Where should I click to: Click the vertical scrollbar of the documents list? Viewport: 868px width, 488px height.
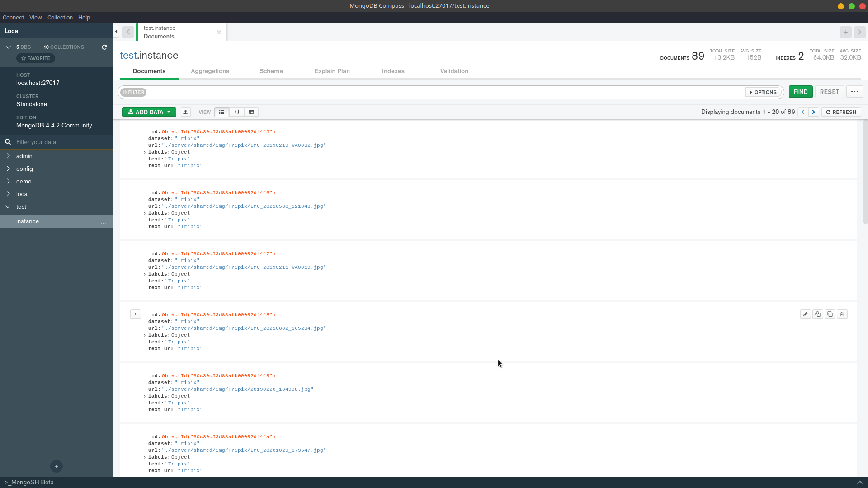pos(865,172)
